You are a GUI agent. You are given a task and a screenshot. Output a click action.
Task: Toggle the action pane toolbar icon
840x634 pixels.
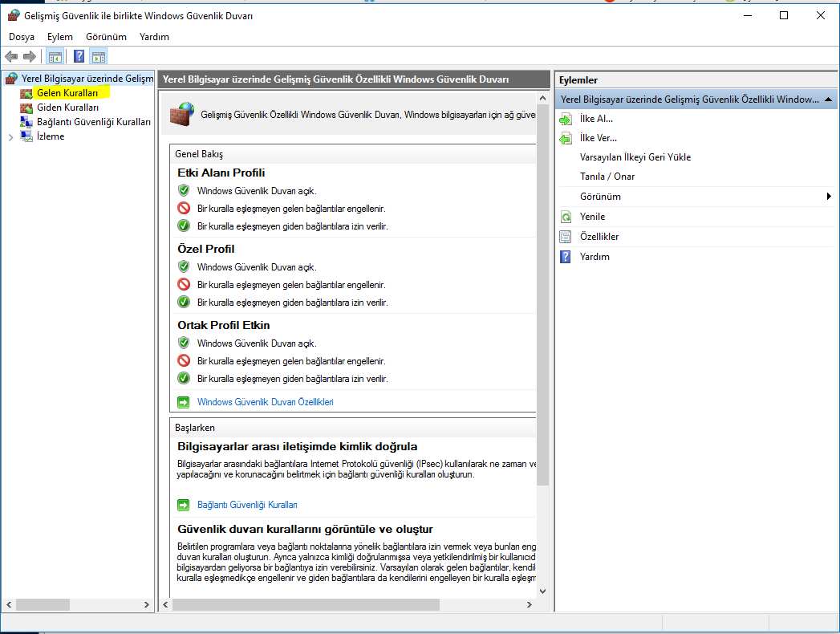coord(99,56)
